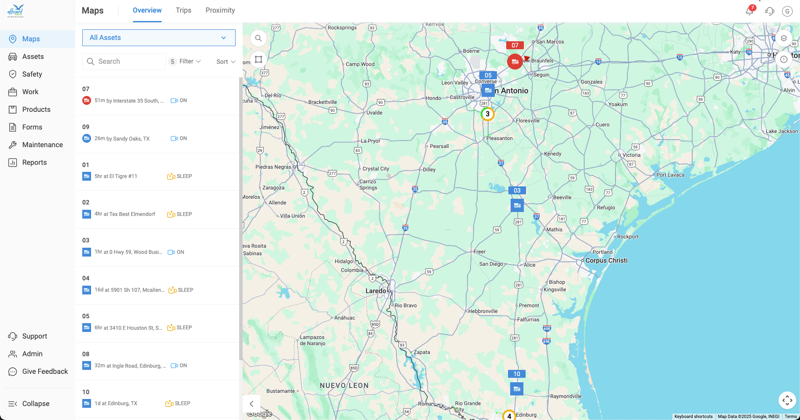Select the Overview tab
The image size is (800, 420).
(x=147, y=10)
